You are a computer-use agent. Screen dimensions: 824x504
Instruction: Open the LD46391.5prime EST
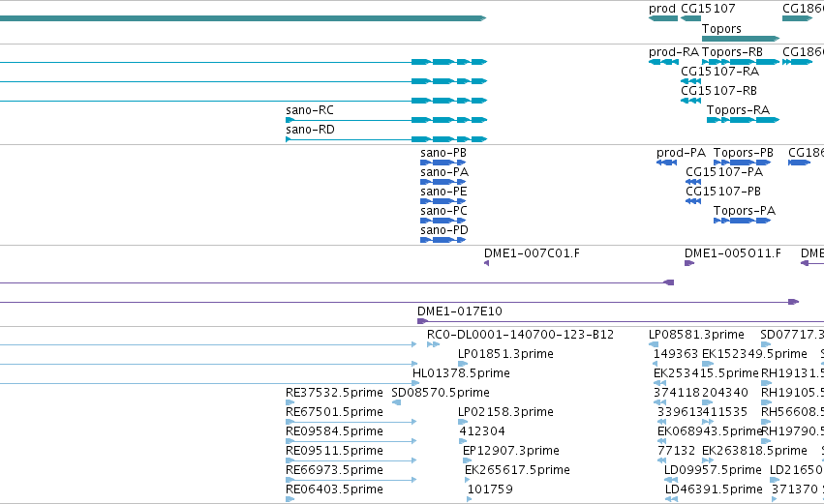[x=671, y=499]
